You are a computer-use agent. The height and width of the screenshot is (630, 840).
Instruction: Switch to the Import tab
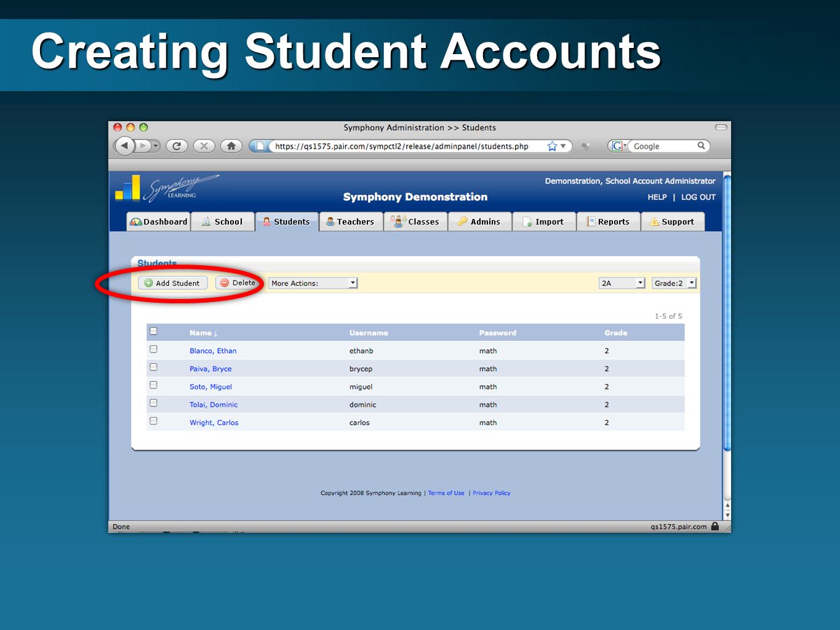544,221
